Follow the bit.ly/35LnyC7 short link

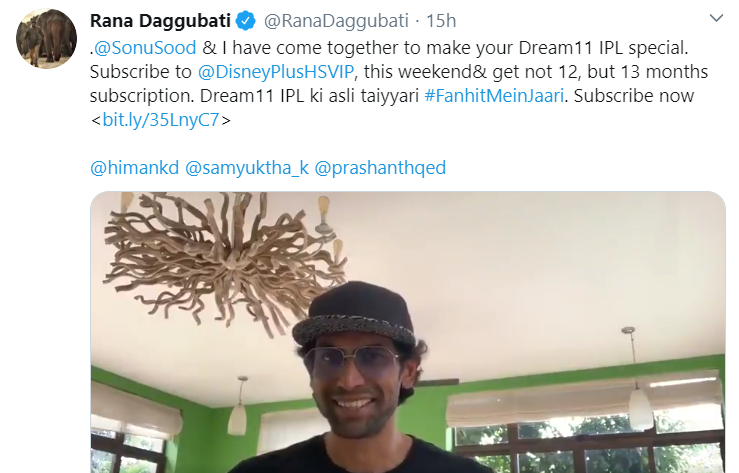coord(161,120)
